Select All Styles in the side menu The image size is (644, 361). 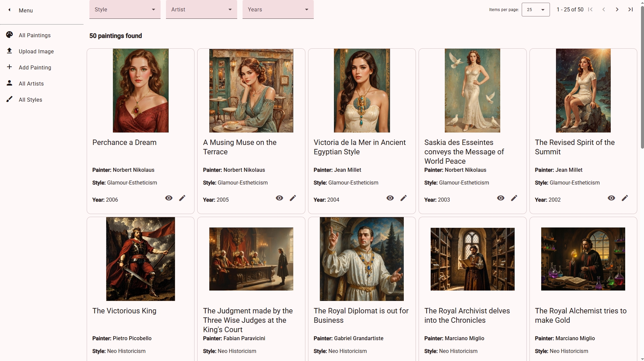[31, 100]
